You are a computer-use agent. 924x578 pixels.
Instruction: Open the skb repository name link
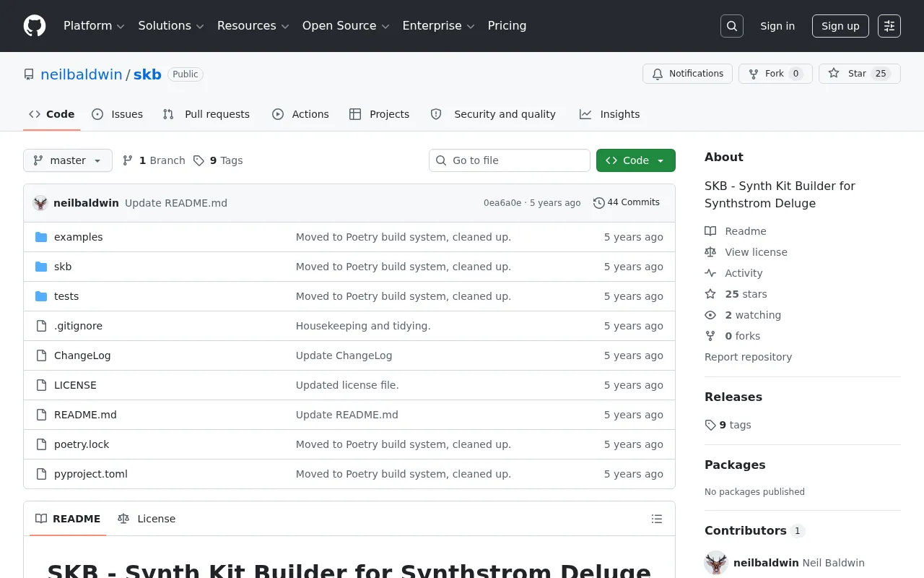[x=147, y=74]
